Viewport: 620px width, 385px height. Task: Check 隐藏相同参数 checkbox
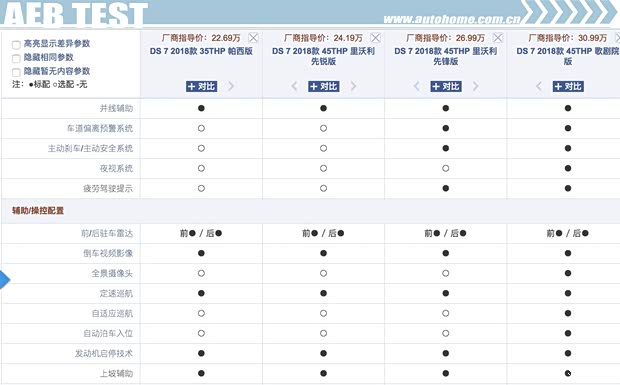tap(16, 59)
